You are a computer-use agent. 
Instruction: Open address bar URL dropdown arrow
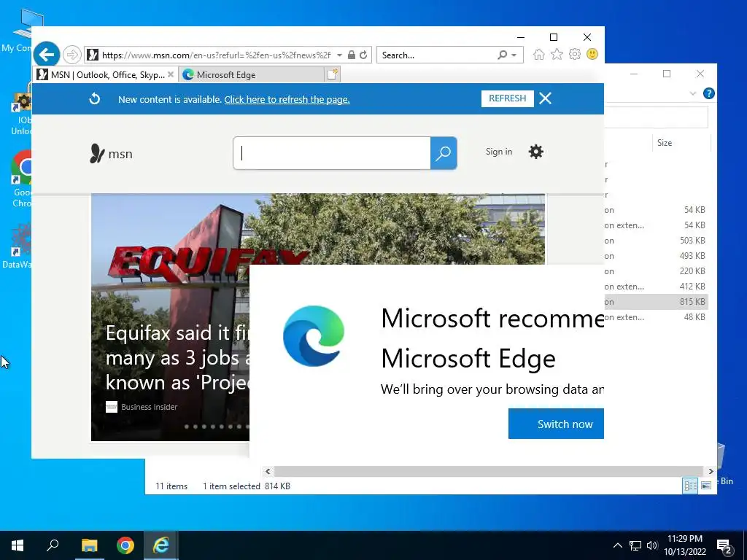[339, 55]
